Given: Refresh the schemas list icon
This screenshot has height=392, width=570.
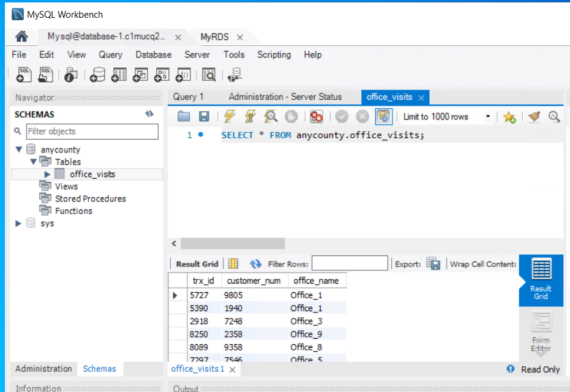Looking at the screenshot, I should pos(149,114).
